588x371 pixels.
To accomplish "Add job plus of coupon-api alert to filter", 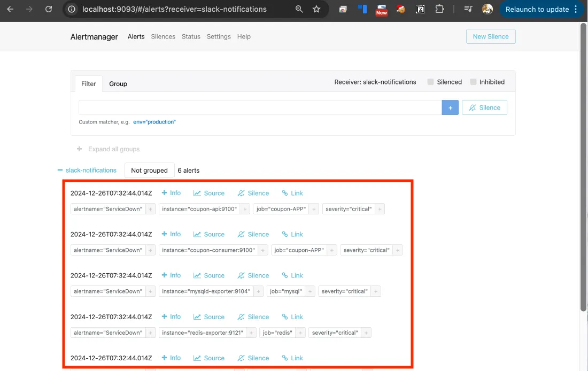I will (314, 209).
